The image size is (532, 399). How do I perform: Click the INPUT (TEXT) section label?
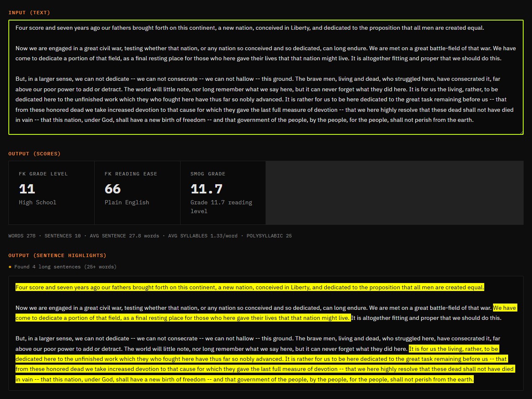29,13
